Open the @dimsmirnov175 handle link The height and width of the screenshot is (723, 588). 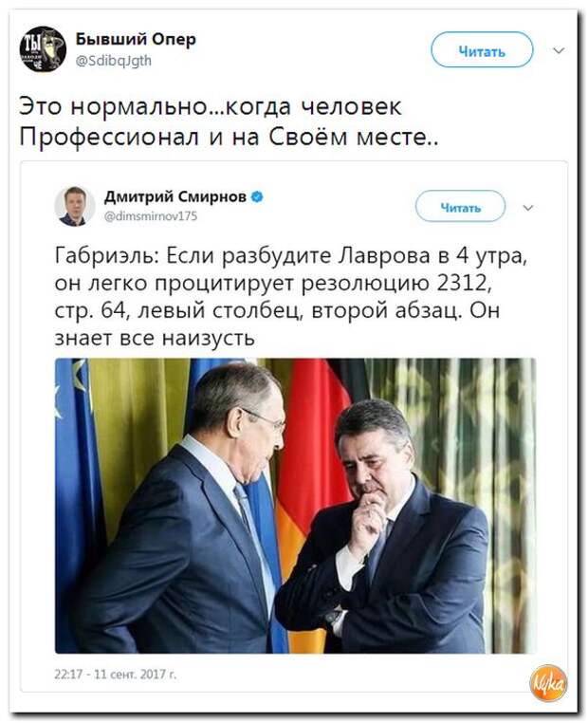(x=151, y=215)
